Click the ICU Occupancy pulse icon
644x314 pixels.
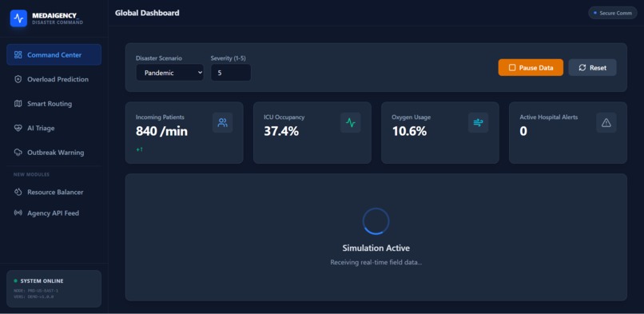click(350, 123)
